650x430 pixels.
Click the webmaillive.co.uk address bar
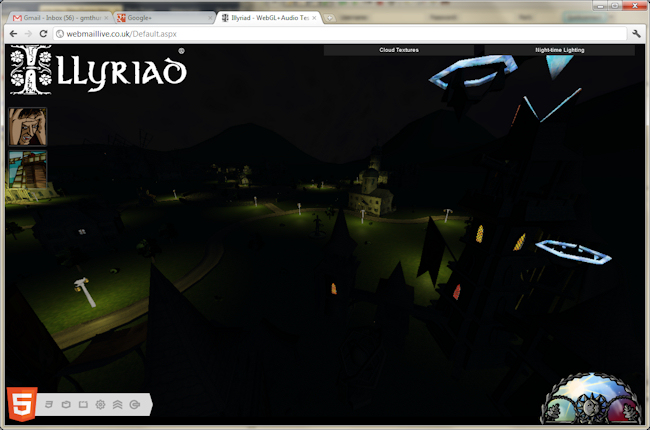pyautogui.click(x=340, y=34)
